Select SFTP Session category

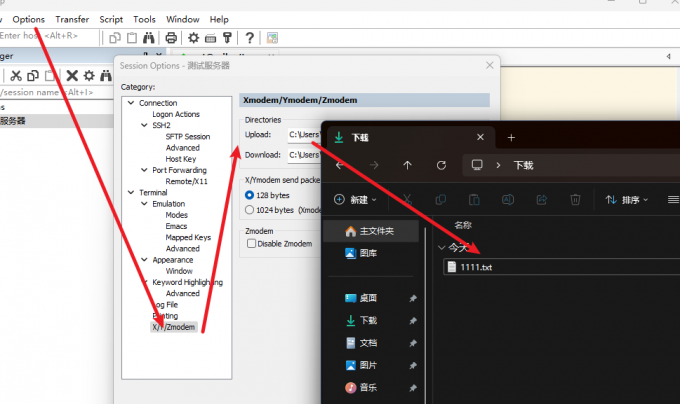tap(188, 137)
